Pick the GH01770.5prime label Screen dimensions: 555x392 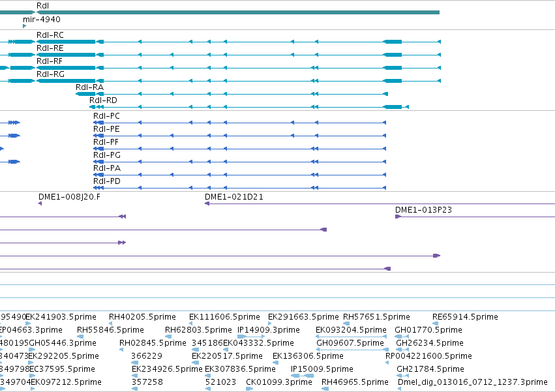pyautogui.click(x=428, y=329)
